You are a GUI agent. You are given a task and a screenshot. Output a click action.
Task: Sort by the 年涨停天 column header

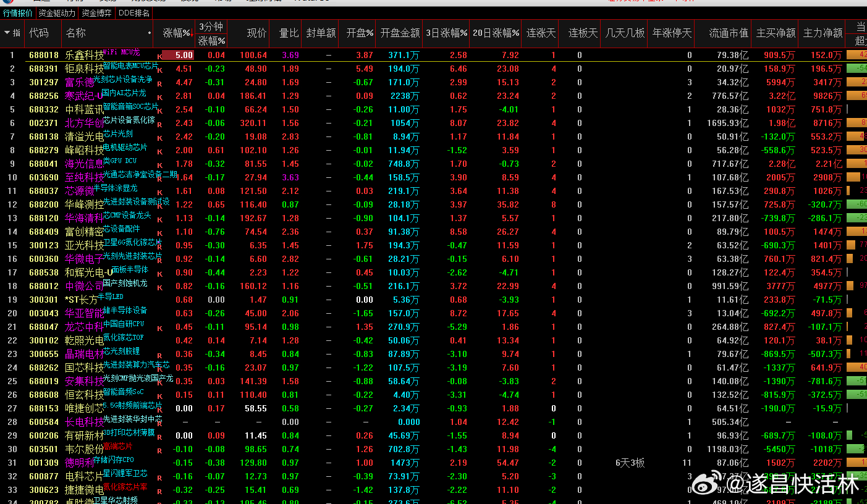click(x=672, y=33)
